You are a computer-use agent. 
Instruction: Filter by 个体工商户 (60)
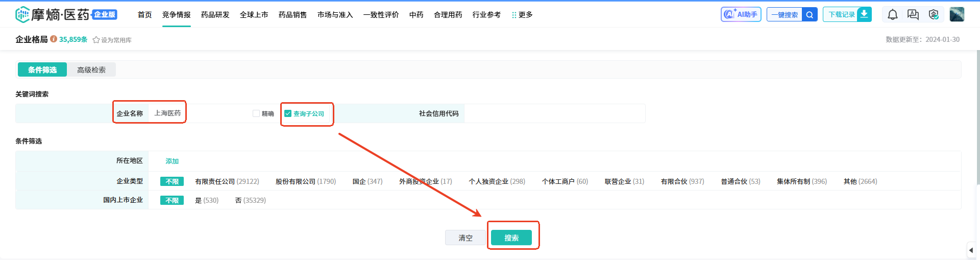tap(565, 181)
